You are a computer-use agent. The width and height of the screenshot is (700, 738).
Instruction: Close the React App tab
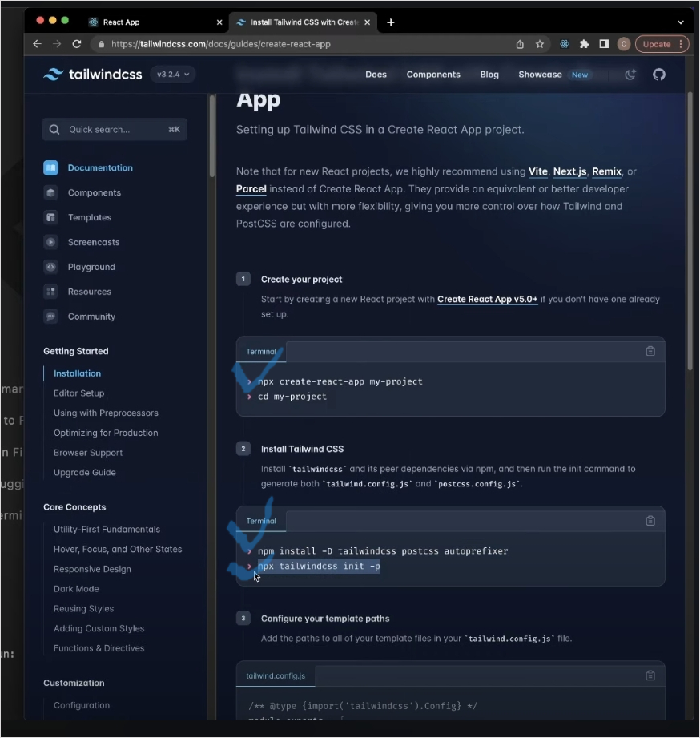click(219, 22)
